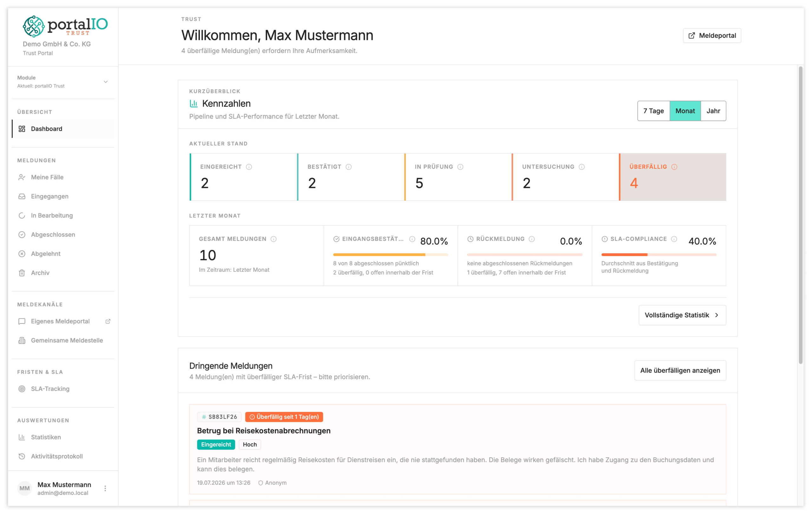Open info tooltip for Eingereicht
The height and width of the screenshot is (514, 812).
249,167
